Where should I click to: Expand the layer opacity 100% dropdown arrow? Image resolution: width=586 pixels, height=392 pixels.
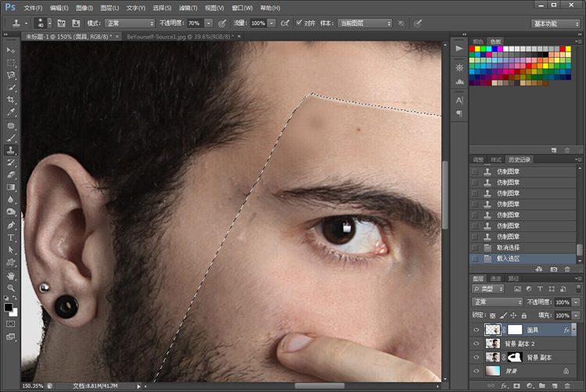[x=576, y=302]
